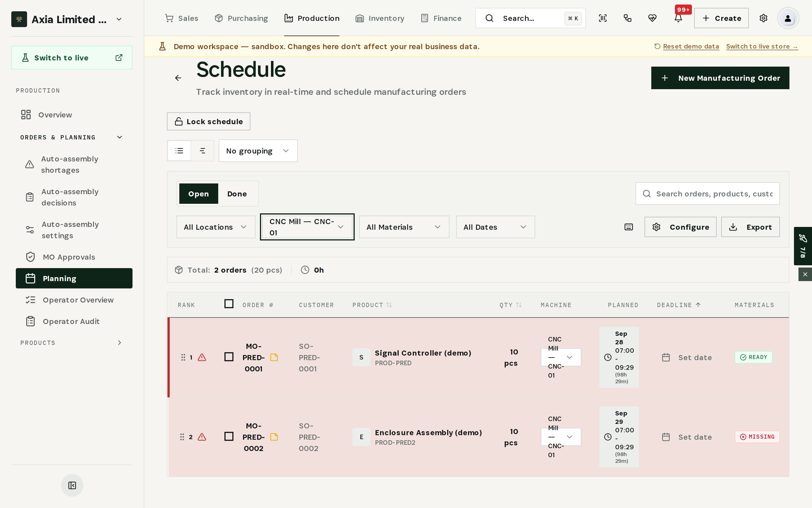Change machine dropdown for MO-PRED-0001

click(561, 358)
